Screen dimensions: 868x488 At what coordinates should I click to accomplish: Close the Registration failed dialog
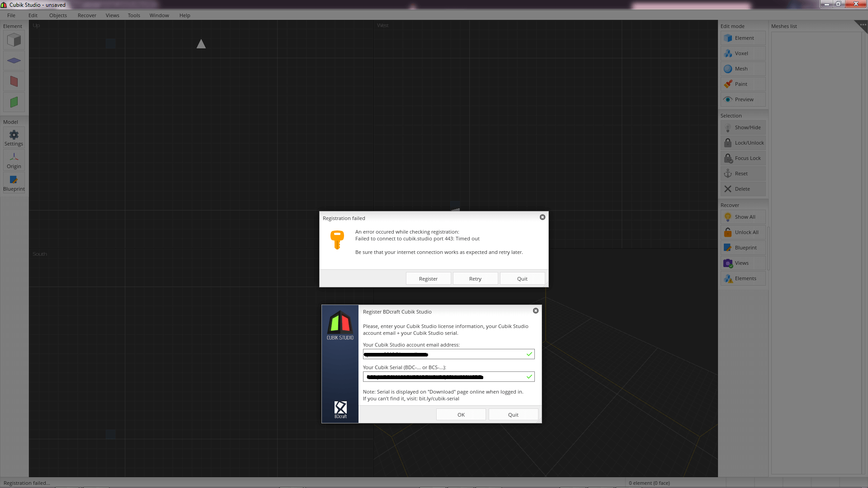(x=542, y=217)
